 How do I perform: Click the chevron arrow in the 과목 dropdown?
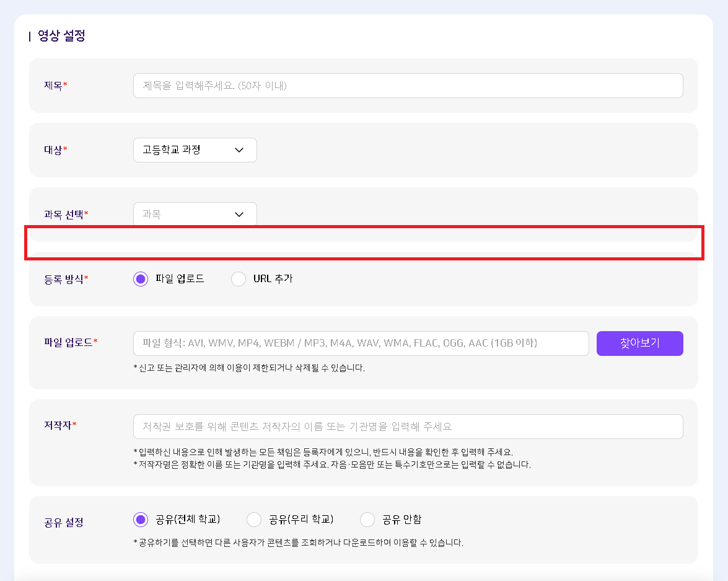[x=239, y=215]
